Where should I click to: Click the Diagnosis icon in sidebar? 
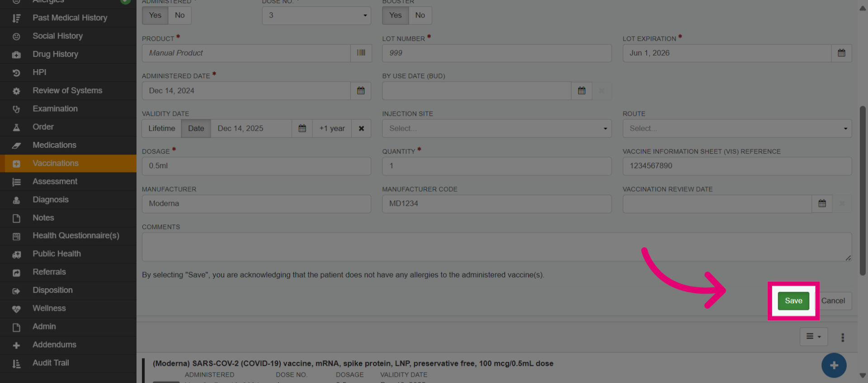point(16,200)
